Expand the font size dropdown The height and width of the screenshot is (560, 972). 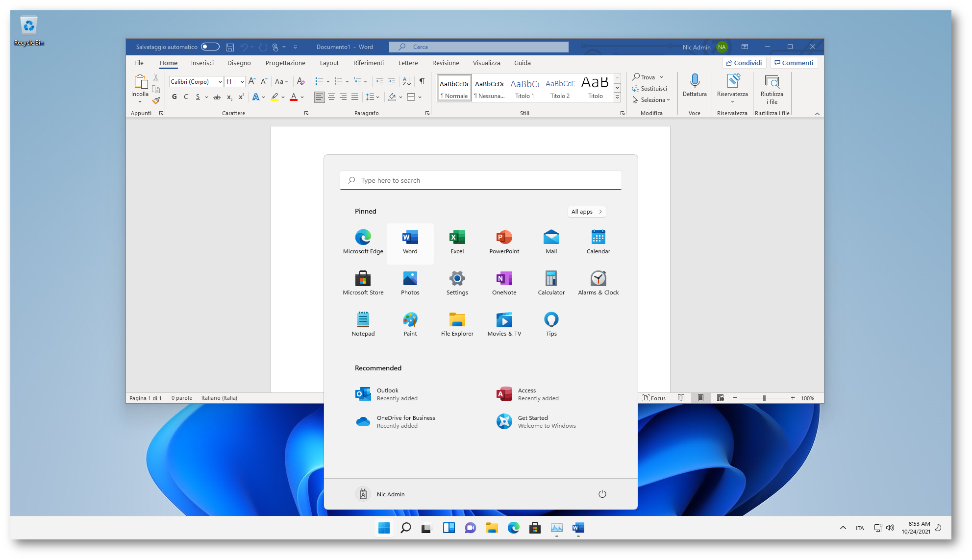click(242, 82)
